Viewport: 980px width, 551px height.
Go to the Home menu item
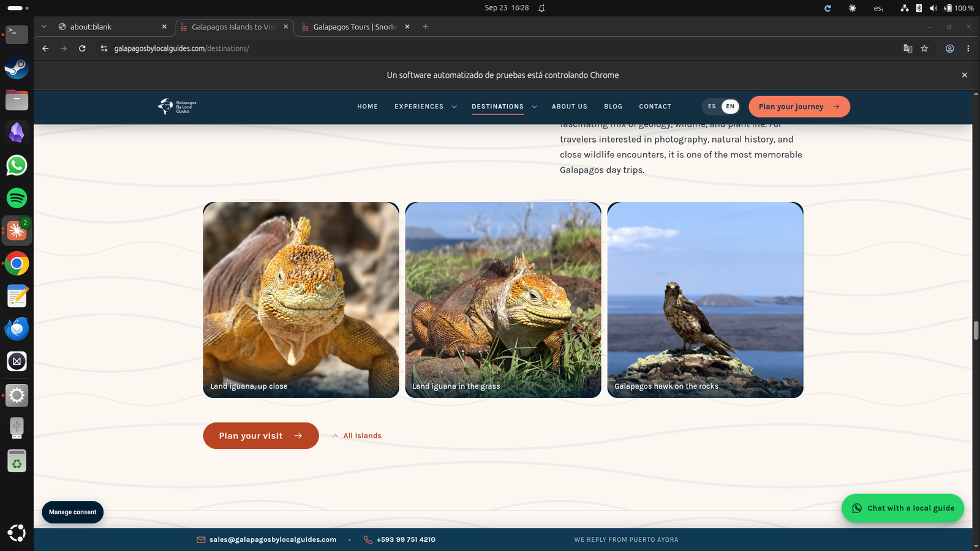(367, 107)
